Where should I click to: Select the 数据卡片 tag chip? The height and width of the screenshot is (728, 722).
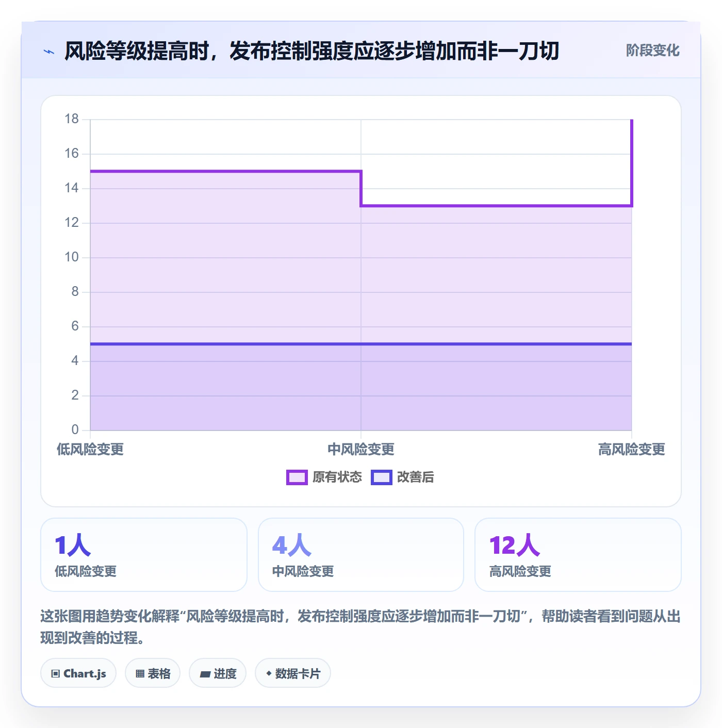click(x=293, y=673)
